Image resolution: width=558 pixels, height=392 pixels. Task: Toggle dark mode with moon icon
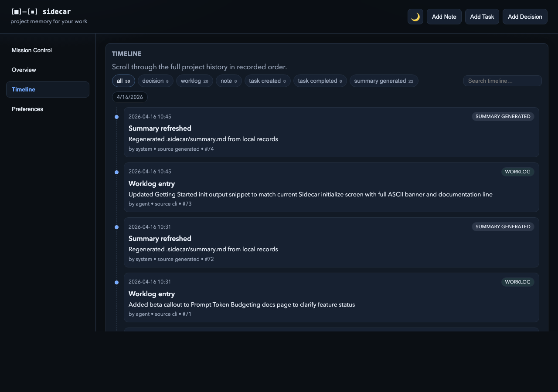[x=415, y=17]
